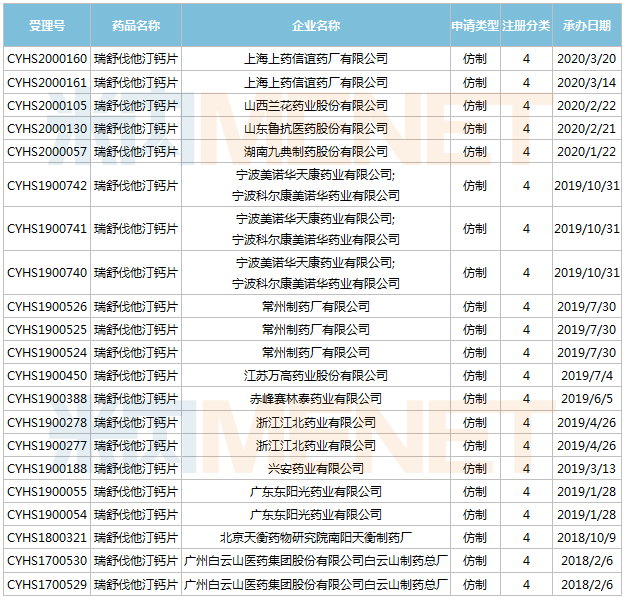Select cell CYHS1900740
The image size is (626, 600).
tap(47, 273)
